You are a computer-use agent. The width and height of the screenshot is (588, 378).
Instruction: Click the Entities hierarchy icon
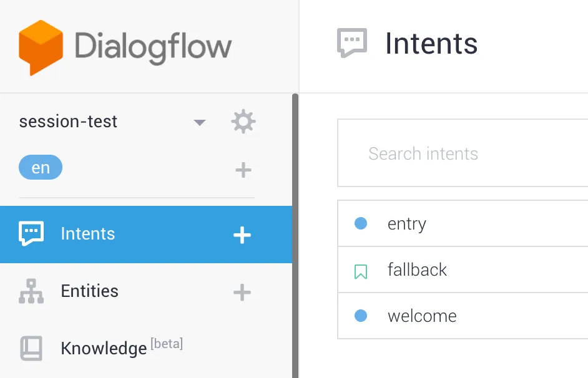(x=31, y=291)
